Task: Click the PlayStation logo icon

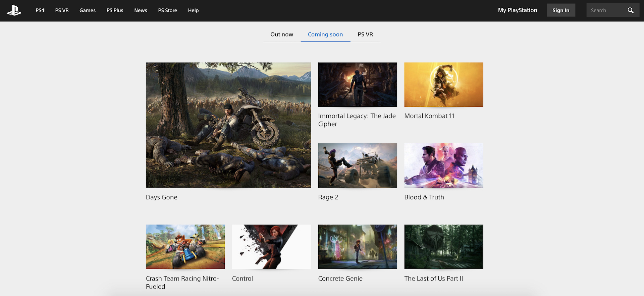Action: [x=14, y=10]
